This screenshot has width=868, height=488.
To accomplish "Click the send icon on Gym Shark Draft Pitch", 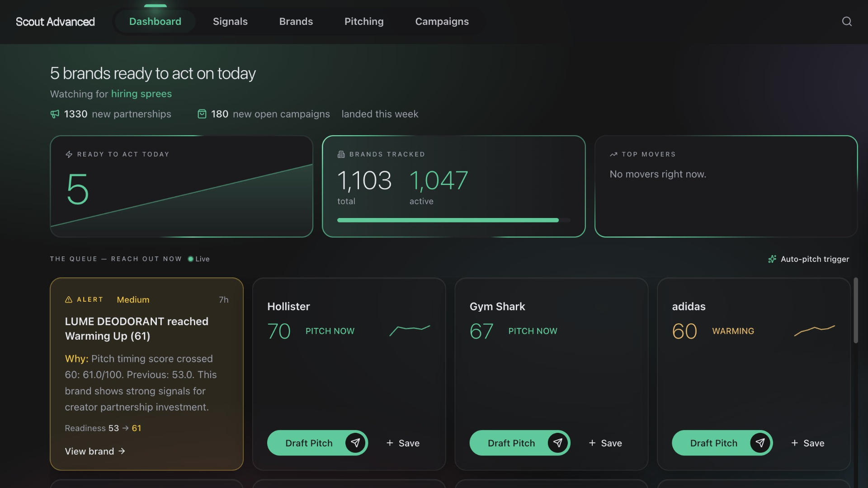I will [x=558, y=443].
